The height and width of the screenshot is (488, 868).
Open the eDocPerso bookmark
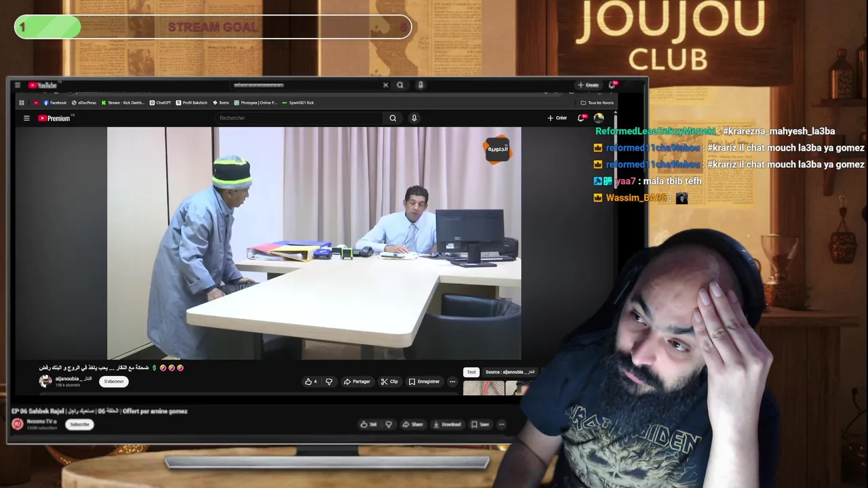click(x=84, y=102)
